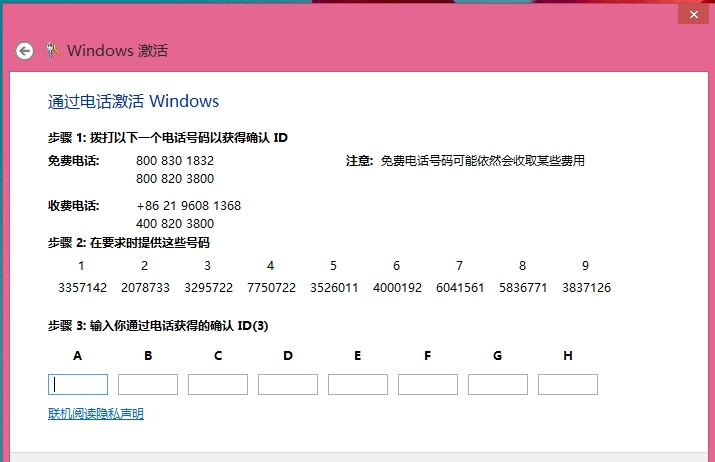Click the Windows 激活 window title
This screenshot has width=715, height=462.
[118, 50]
